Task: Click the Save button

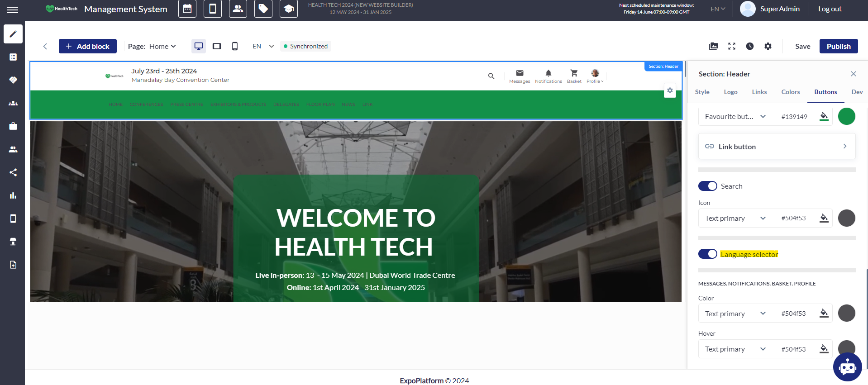Action: pos(803,46)
